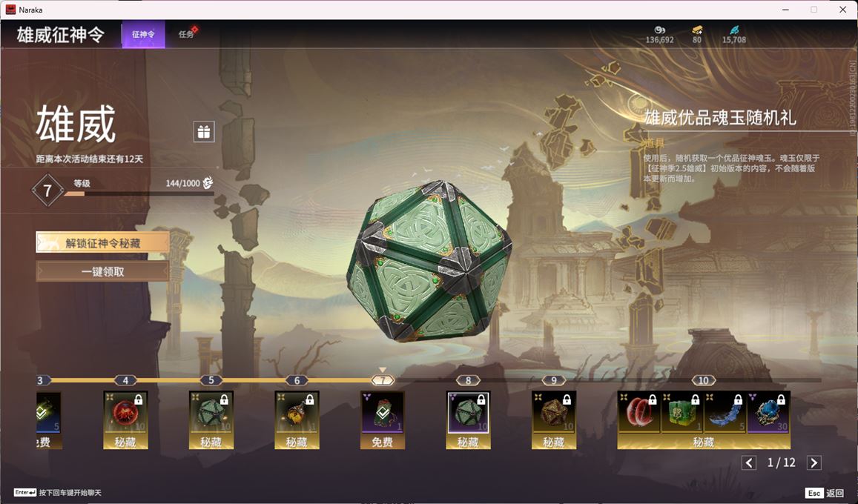Select the level 9 brown dice reward
858x504 pixels.
[554, 420]
